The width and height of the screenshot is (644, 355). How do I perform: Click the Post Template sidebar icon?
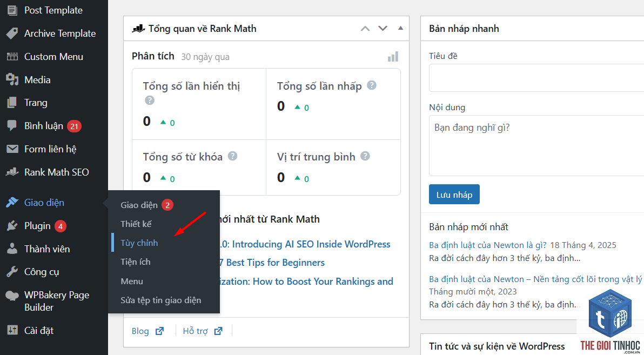(12, 10)
